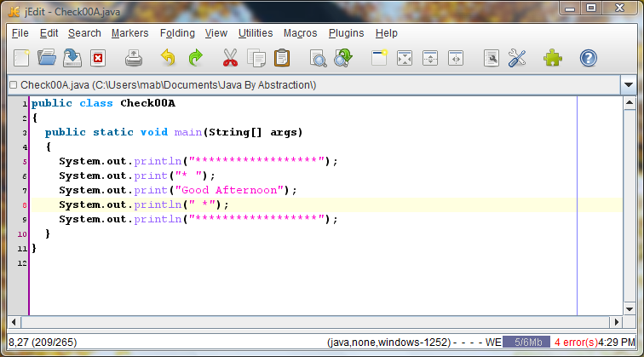The image size is (644, 357).
Task: Click horizontal scrollbar left arrow
Action: 14,322
